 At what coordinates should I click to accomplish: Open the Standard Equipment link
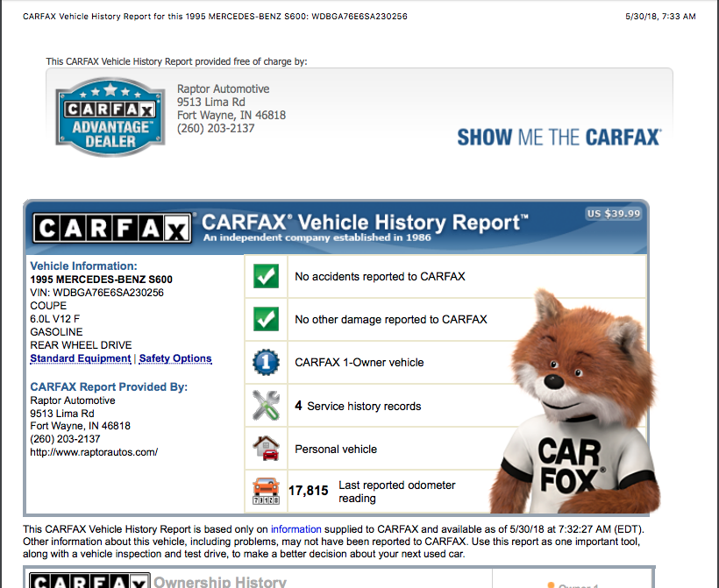pos(81,358)
